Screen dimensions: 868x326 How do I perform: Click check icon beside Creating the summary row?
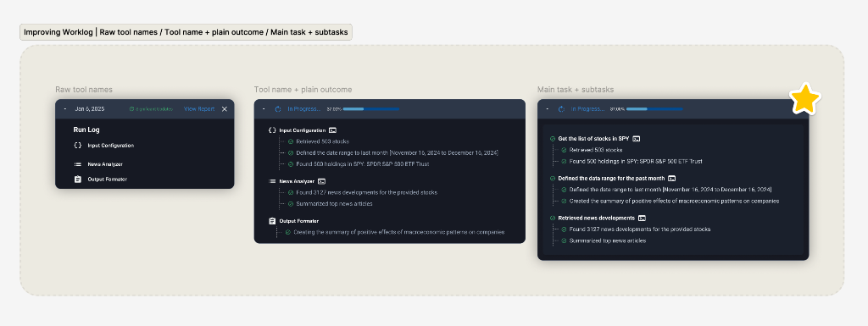(x=288, y=232)
